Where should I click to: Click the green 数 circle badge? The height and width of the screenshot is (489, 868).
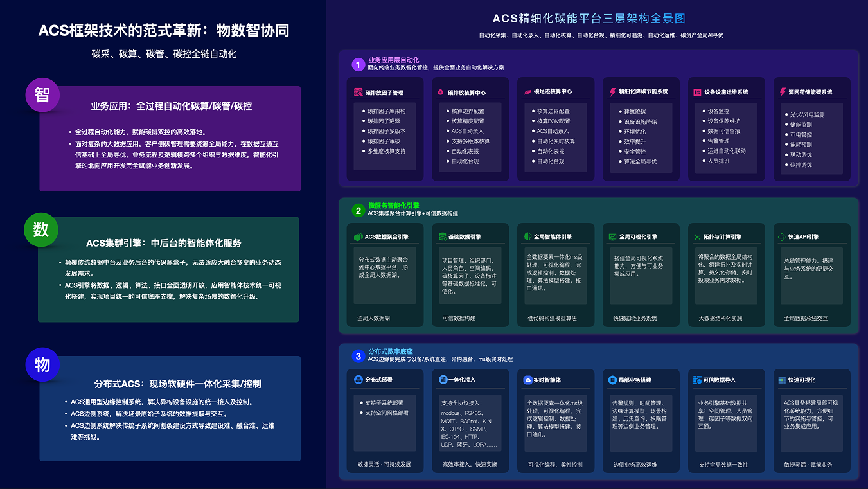pos(41,230)
